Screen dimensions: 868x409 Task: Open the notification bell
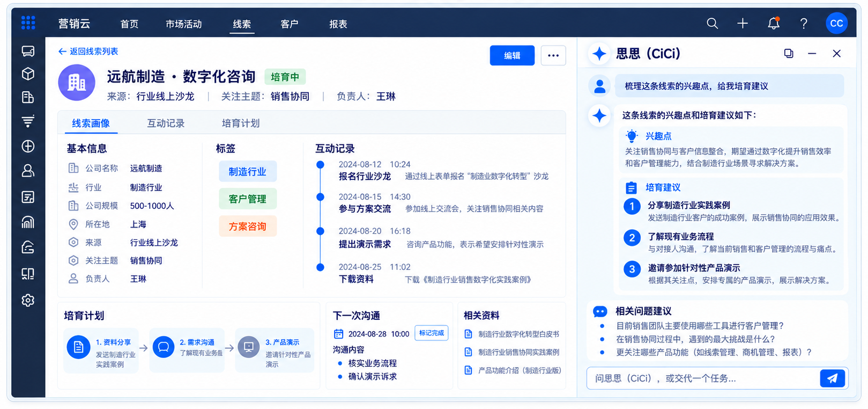pos(774,23)
